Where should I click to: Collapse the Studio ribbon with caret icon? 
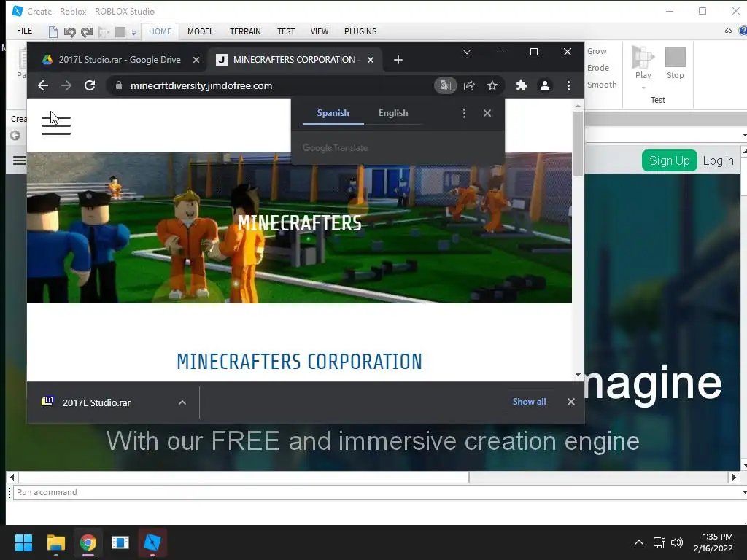728,31
